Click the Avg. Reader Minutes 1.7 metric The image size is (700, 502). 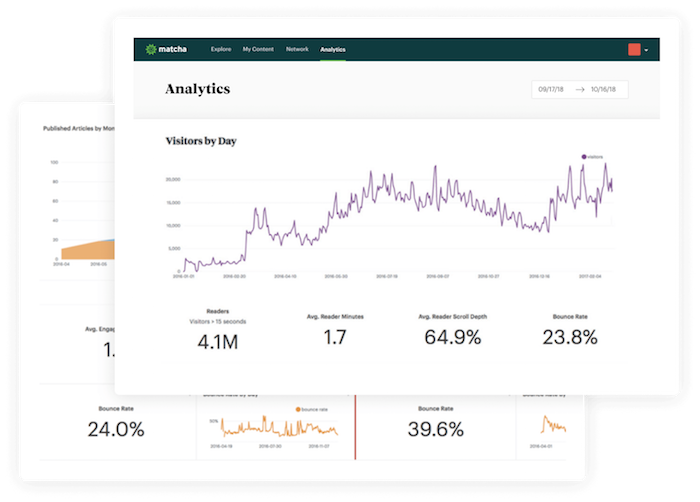pos(334,338)
